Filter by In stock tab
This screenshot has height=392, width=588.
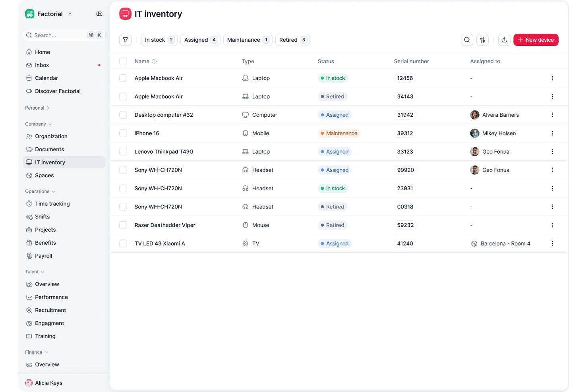click(159, 40)
